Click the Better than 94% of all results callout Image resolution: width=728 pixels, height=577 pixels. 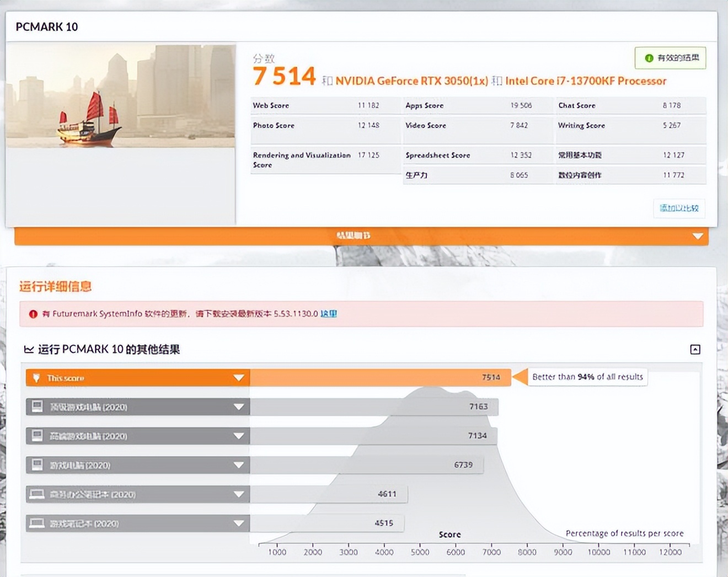tap(587, 377)
